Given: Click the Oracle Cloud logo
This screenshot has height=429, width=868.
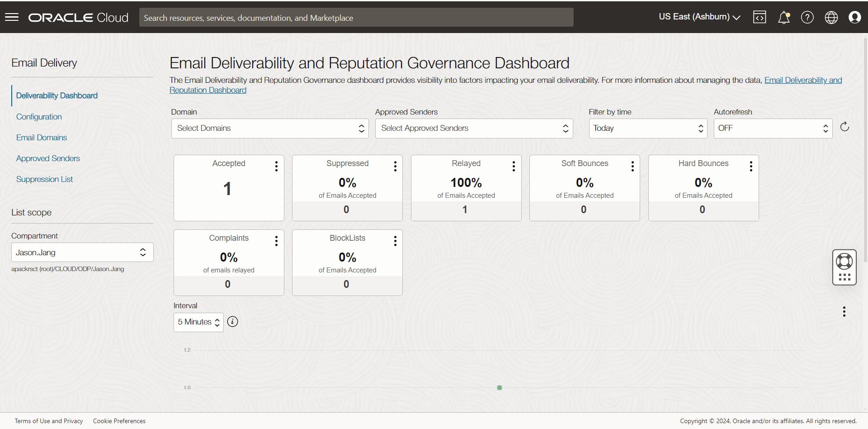Looking at the screenshot, I should [78, 17].
